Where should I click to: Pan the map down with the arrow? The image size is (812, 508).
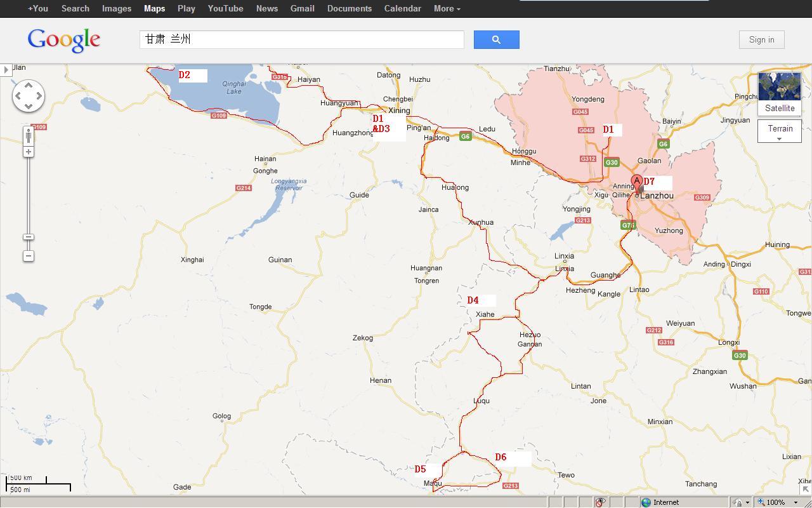pos(29,106)
